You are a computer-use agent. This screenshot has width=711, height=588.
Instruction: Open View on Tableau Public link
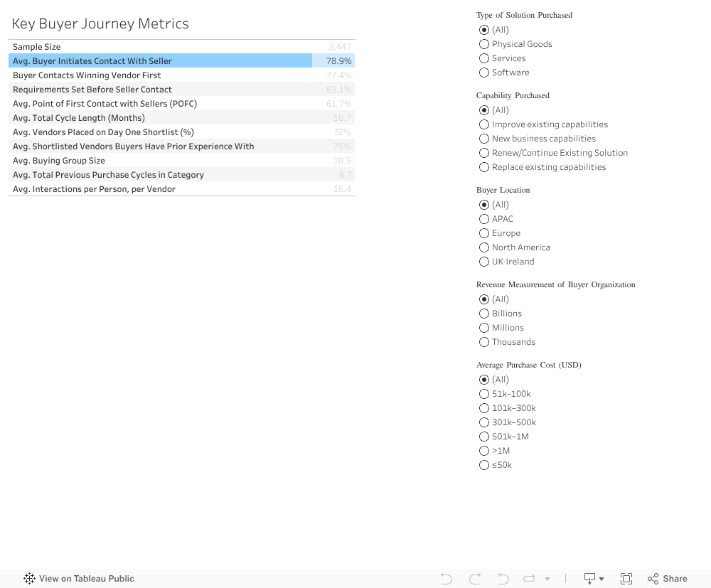[79, 579]
